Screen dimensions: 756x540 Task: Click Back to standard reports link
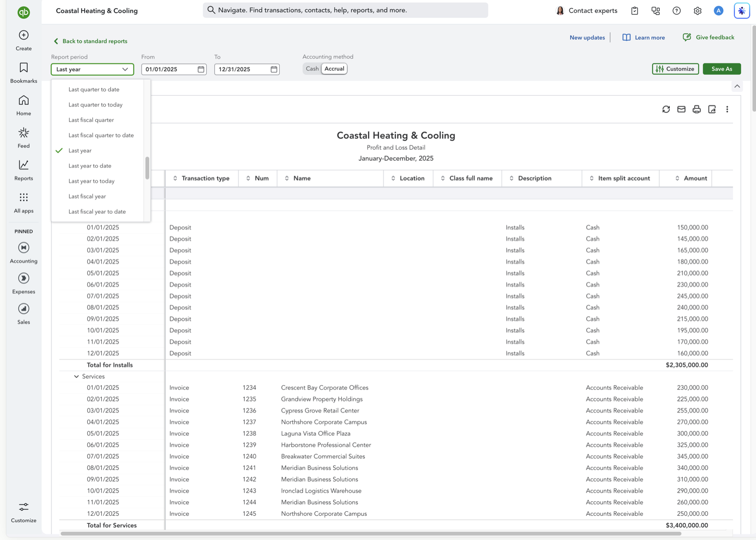[x=90, y=41]
